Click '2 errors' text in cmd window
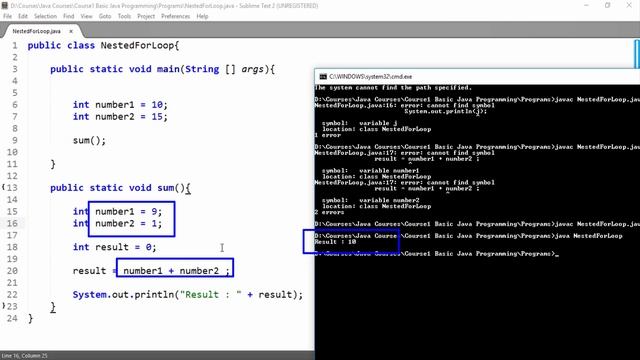 click(329, 212)
